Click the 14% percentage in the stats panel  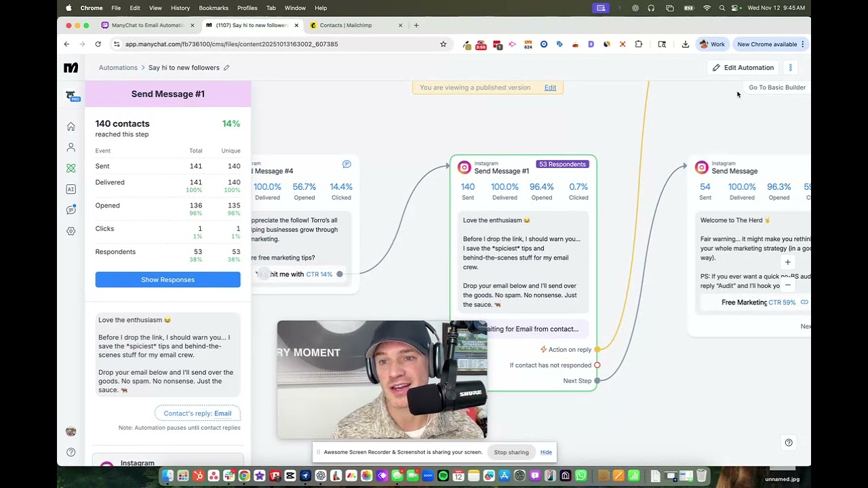point(231,124)
